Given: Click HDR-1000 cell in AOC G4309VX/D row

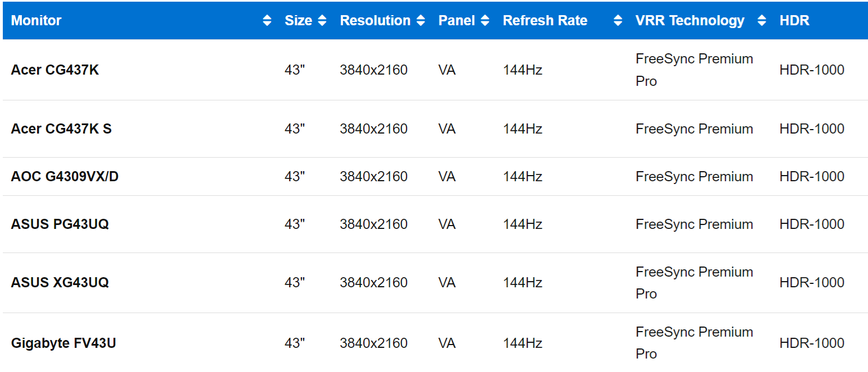Looking at the screenshot, I should [812, 177].
